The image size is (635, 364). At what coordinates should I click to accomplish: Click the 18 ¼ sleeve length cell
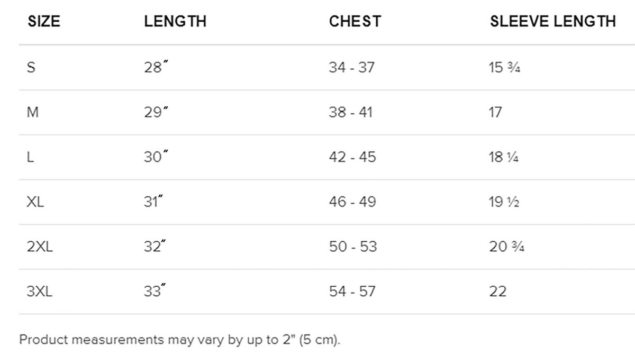504,157
